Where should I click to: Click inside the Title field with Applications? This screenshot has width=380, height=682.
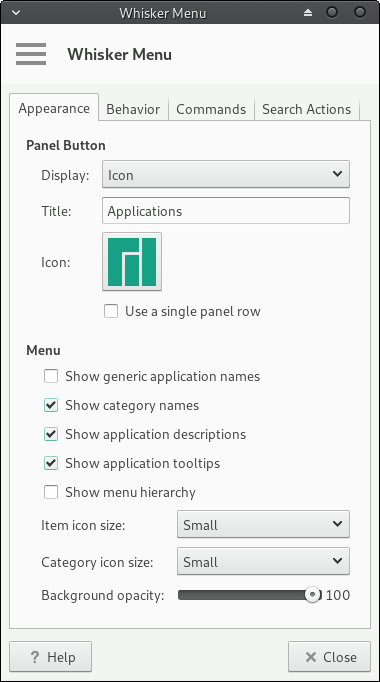(226, 211)
